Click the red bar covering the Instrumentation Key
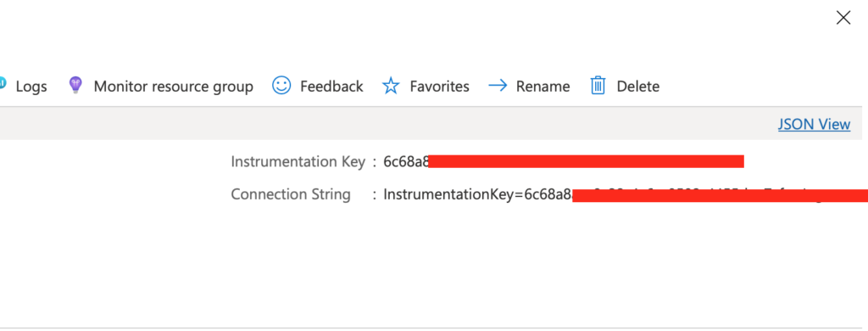 pos(587,161)
